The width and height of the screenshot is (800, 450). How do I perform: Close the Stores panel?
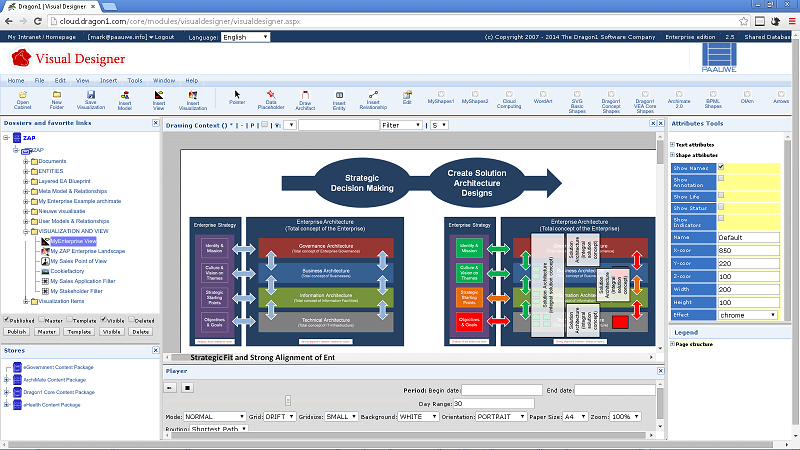point(156,351)
